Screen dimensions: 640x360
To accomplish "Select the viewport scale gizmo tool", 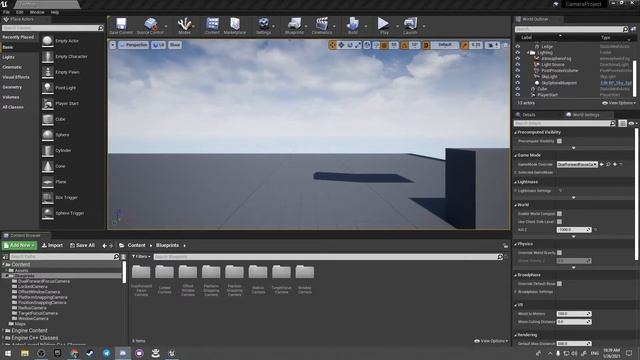I will [358, 45].
